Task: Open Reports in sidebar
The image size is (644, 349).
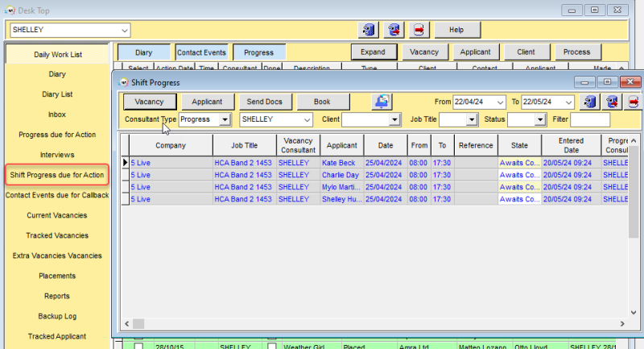Action: pyautogui.click(x=57, y=296)
